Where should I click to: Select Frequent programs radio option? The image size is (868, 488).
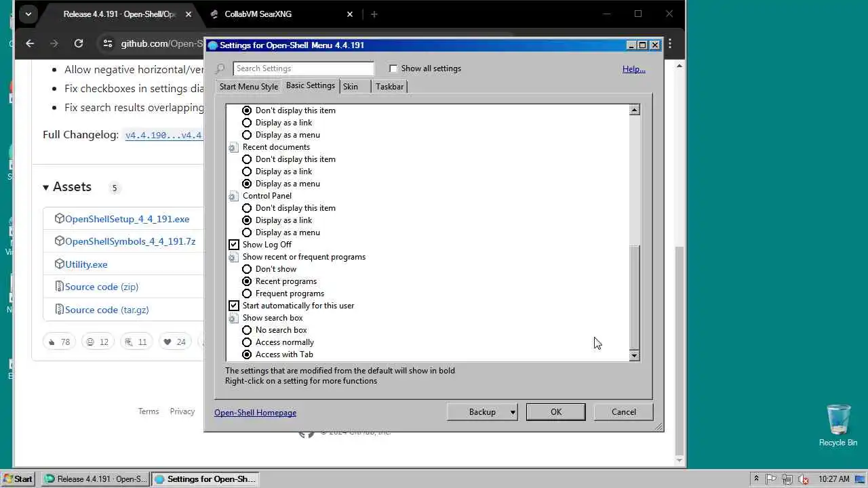(x=247, y=293)
